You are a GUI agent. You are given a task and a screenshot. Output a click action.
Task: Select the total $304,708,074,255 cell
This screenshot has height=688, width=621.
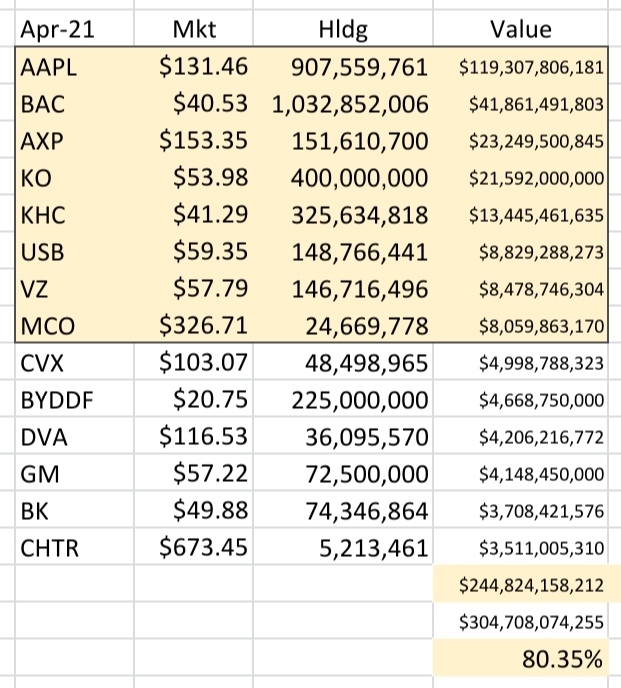[x=524, y=622]
